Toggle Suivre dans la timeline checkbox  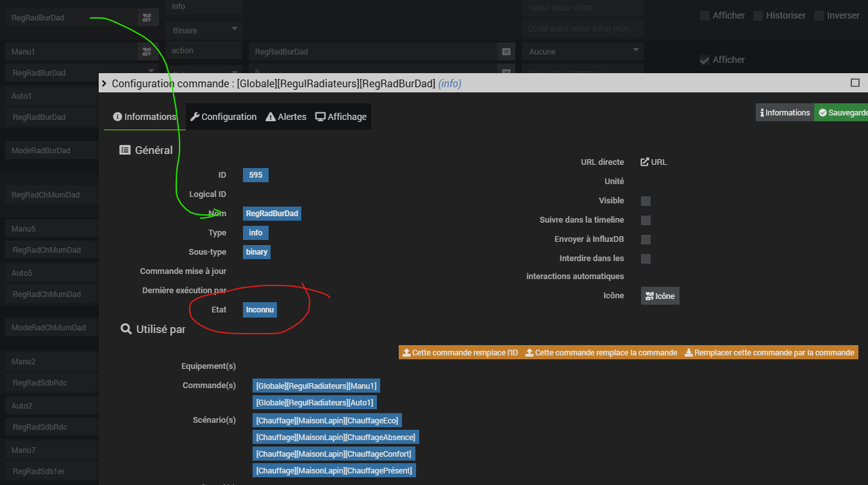tap(646, 220)
